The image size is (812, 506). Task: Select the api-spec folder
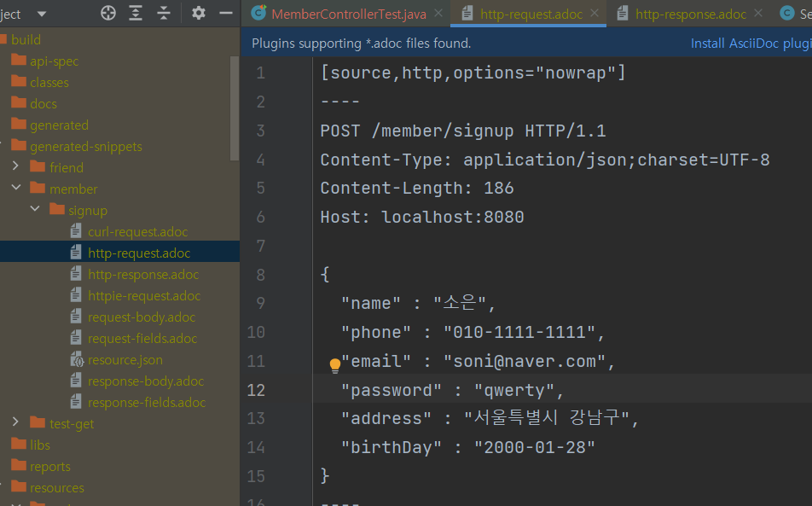[54, 61]
